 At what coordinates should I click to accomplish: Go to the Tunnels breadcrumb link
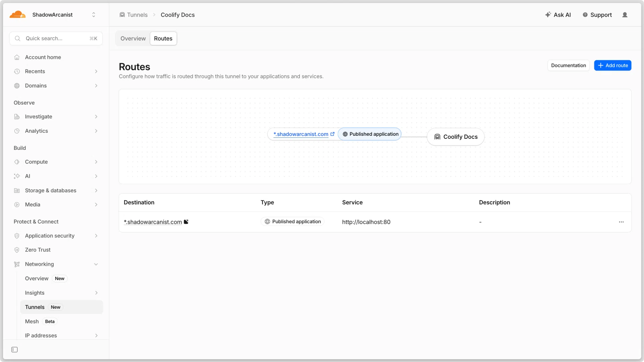click(137, 15)
